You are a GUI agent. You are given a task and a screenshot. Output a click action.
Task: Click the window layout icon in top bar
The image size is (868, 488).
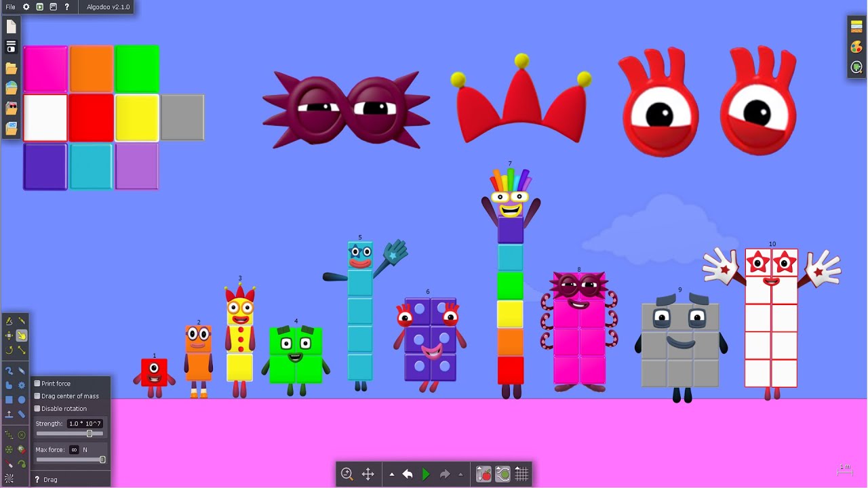[53, 7]
